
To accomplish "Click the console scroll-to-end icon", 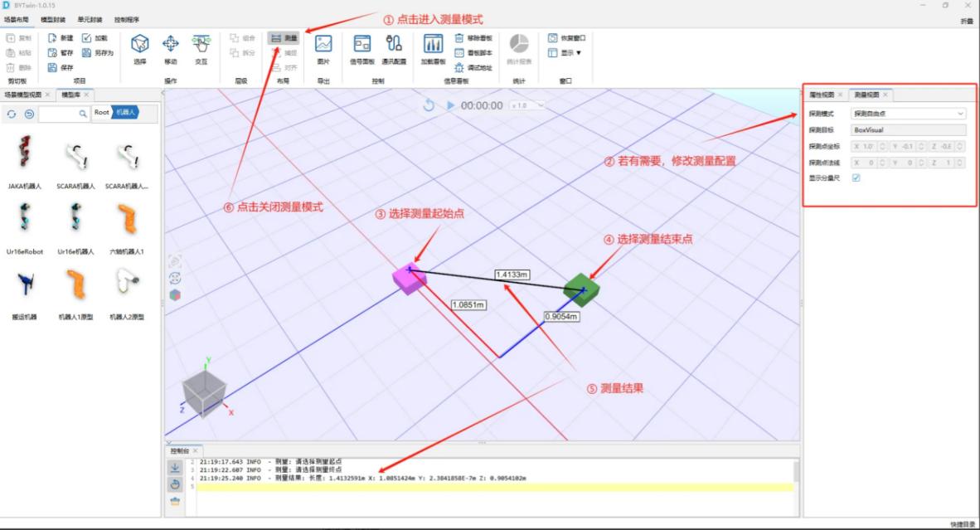I will (x=175, y=468).
